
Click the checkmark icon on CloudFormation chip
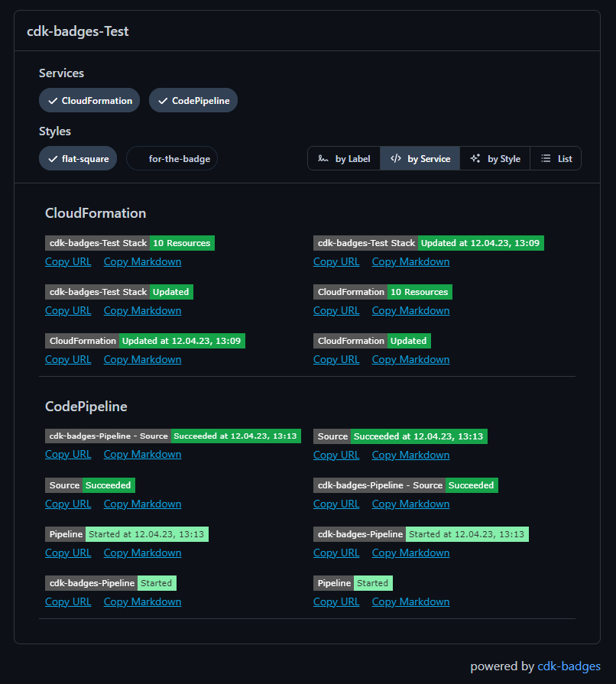[53, 101]
